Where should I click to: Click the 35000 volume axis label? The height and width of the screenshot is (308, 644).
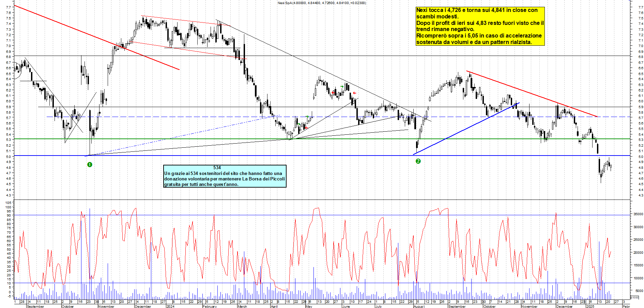(638, 214)
